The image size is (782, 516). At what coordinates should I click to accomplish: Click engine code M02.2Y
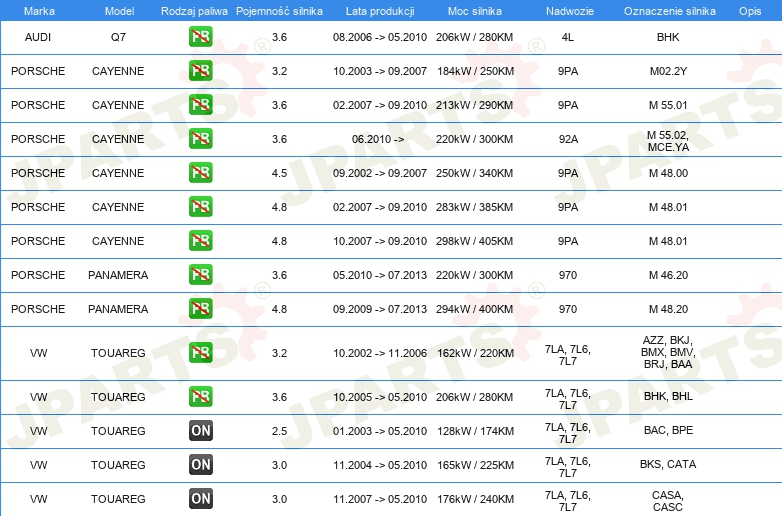[x=668, y=71]
